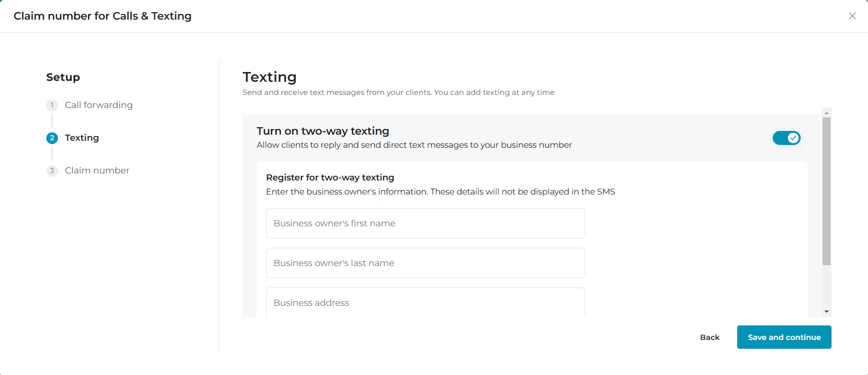The width and height of the screenshot is (868, 375).
Task: Open the Claim number step
Action: tap(96, 171)
